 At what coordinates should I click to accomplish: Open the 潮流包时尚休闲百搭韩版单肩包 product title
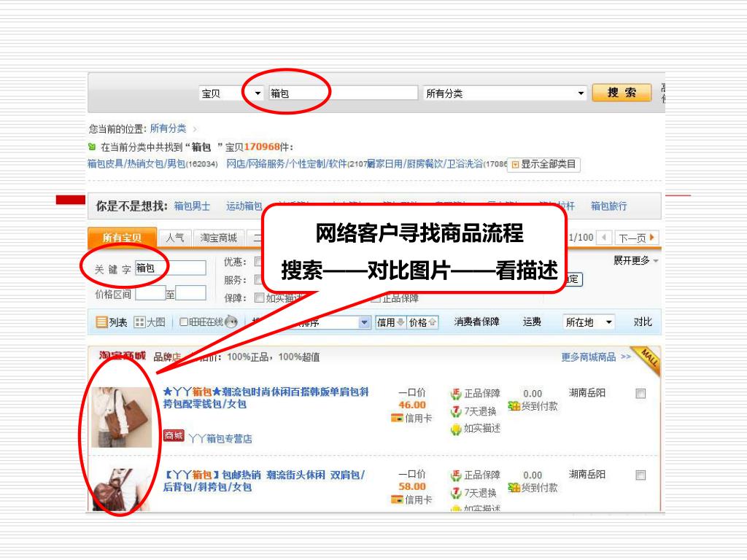266,397
